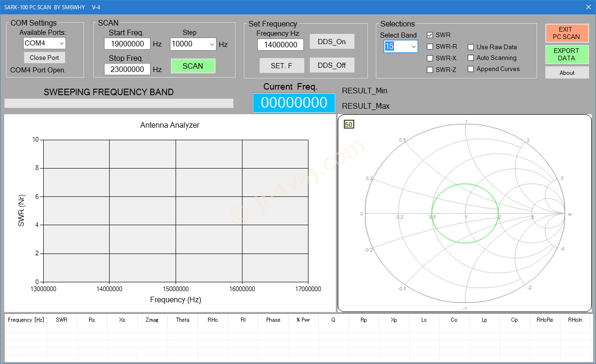Click the Rp column header

click(x=364, y=319)
